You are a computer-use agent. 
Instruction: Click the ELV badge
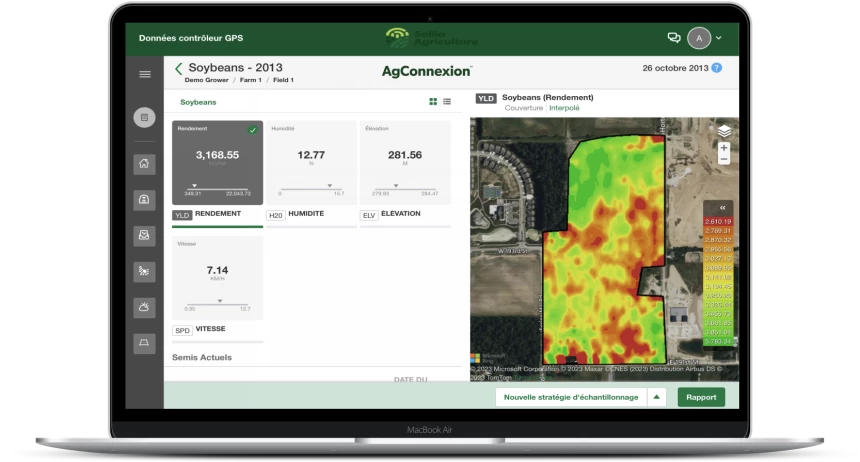point(369,215)
